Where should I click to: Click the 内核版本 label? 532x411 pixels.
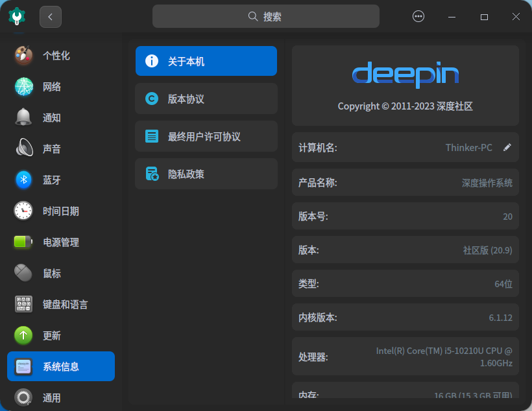click(317, 318)
